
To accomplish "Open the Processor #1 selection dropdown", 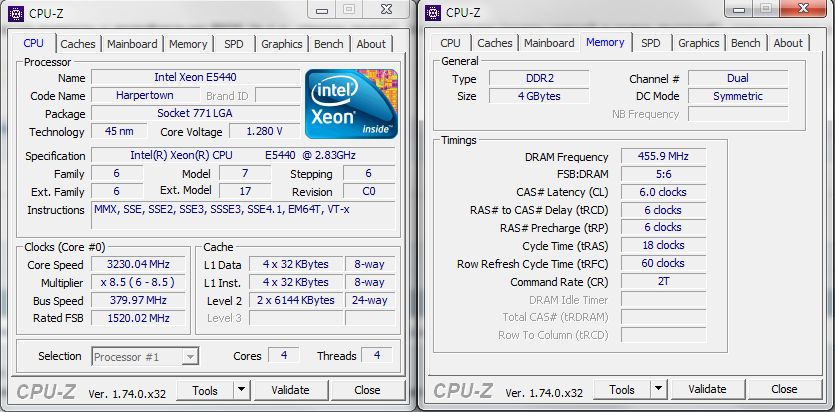I will pyautogui.click(x=145, y=357).
